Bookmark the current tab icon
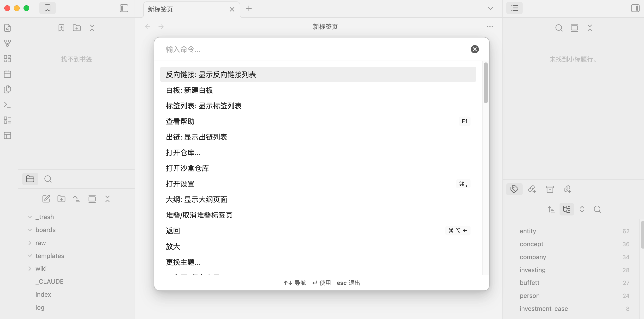The image size is (644, 319). tap(61, 28)
